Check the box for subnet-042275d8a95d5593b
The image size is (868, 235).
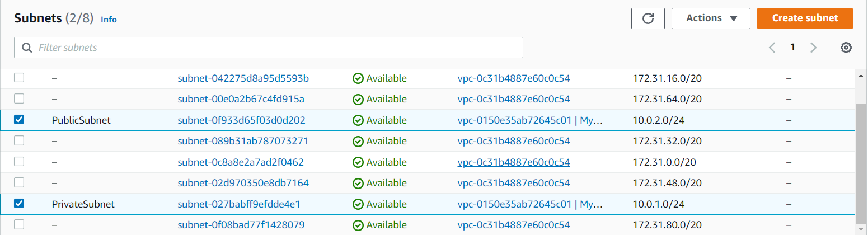pos(19,78)
